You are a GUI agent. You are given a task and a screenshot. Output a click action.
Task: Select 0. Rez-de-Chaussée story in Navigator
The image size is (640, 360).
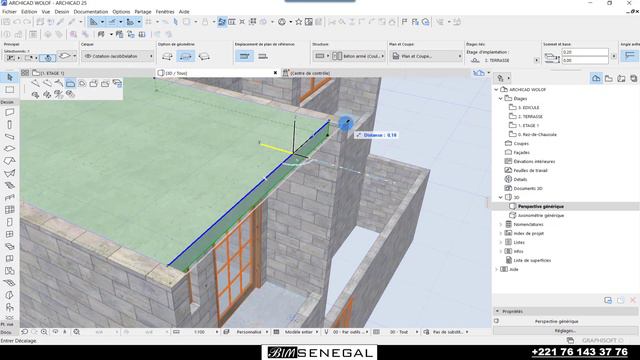click(537, 134)
